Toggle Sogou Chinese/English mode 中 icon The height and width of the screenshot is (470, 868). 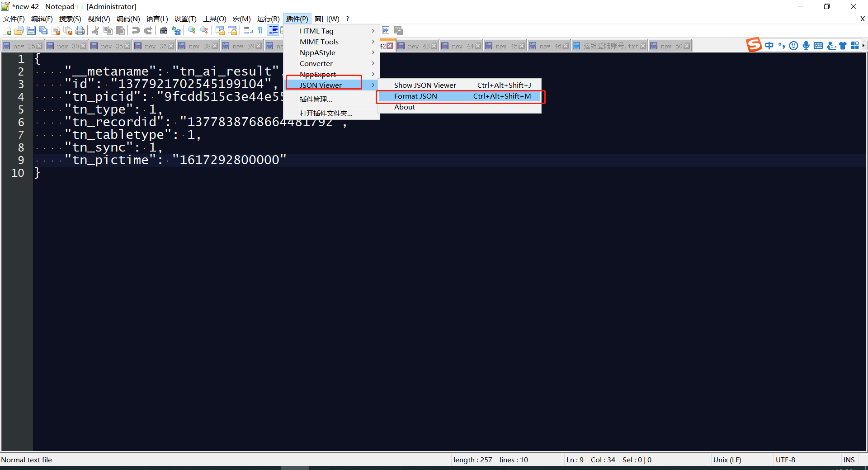point(769,45)
